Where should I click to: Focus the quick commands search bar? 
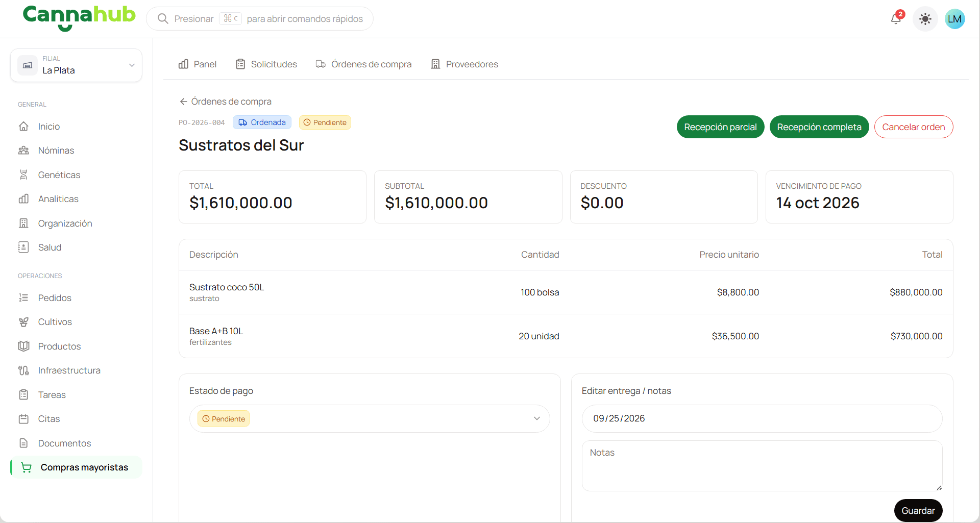tap(260, 19)
